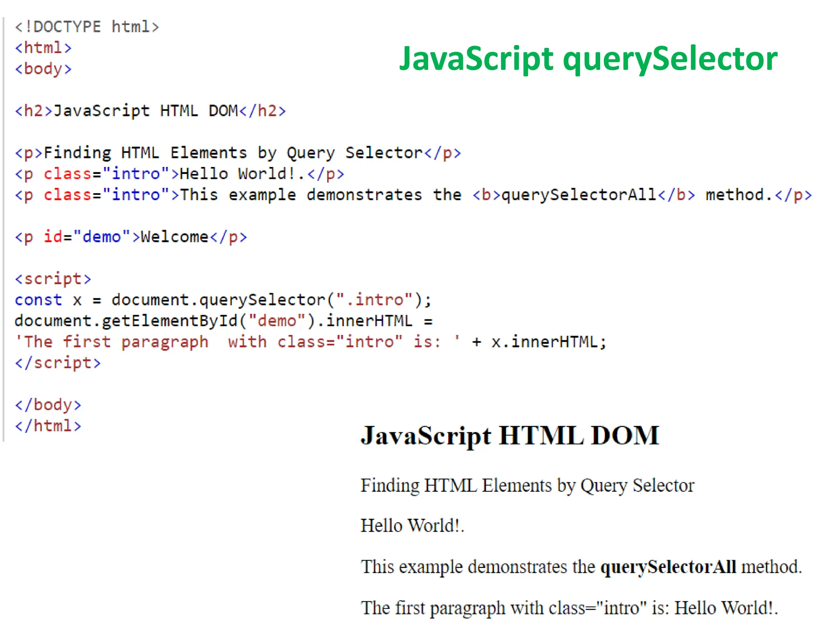Click the closing '</body>' tag line

coord(48,405)
